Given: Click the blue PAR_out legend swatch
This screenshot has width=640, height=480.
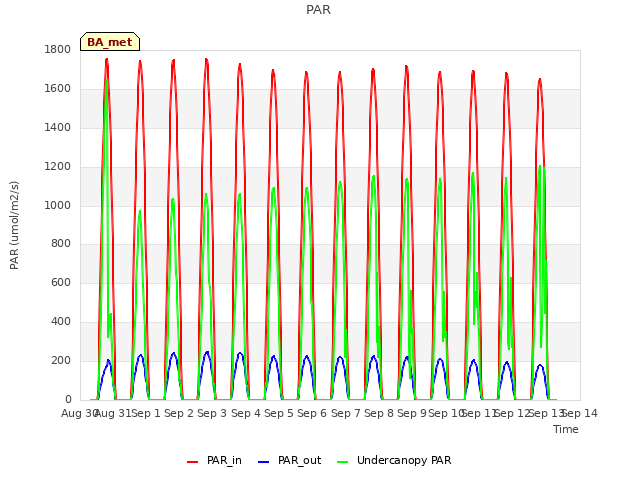Looking at the screenshot, I should tap(263, 462).
